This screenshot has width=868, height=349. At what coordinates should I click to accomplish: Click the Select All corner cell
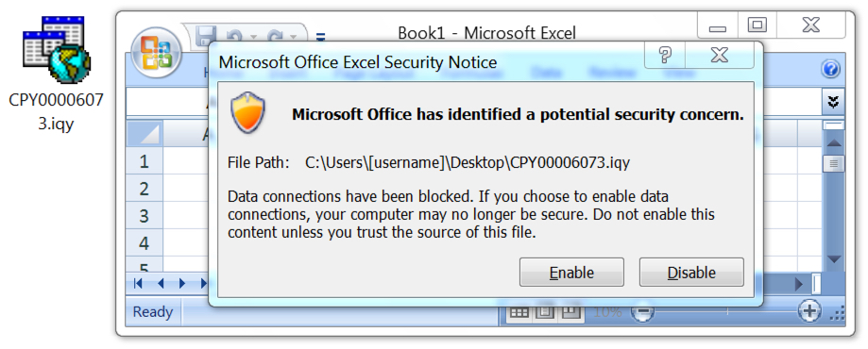tap(145, 134)
